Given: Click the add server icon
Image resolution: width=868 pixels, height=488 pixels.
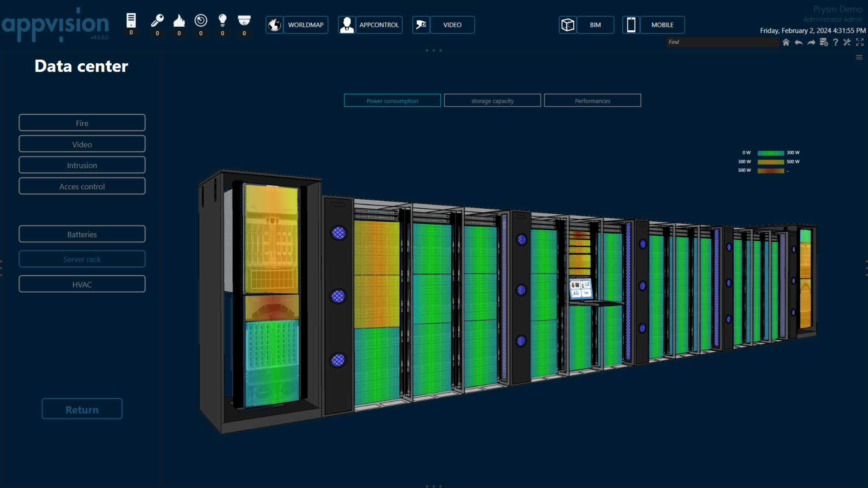Looking at the screenshot, I should 824,42.
